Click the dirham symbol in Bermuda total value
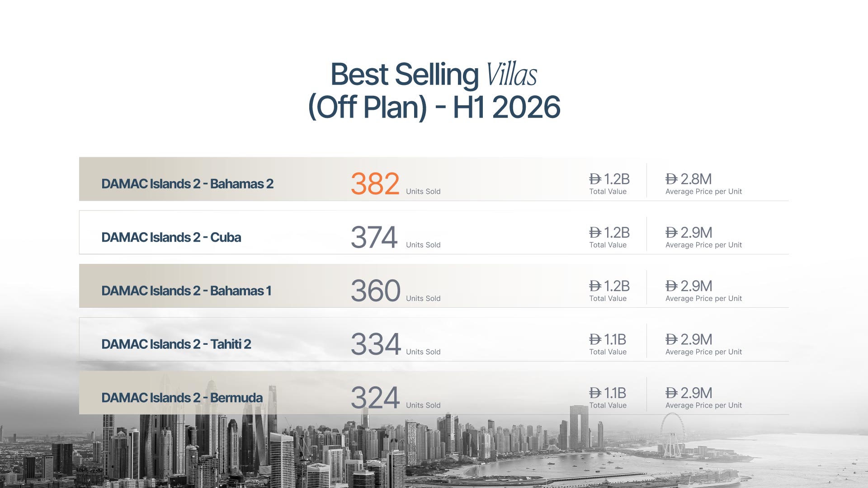868x488 pixels. (595, 393)
